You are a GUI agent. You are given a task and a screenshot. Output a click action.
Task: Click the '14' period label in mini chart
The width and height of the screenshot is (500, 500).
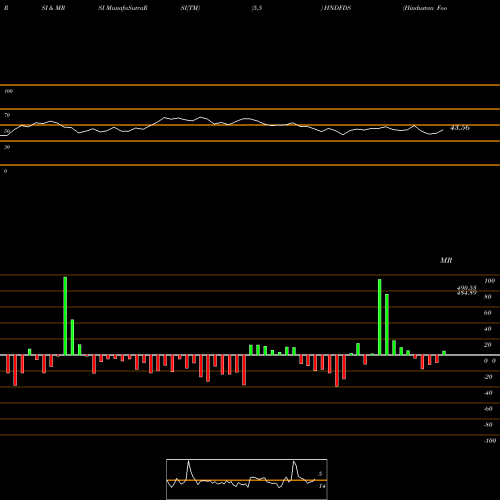pyautogui.click(x=322, y=486)
